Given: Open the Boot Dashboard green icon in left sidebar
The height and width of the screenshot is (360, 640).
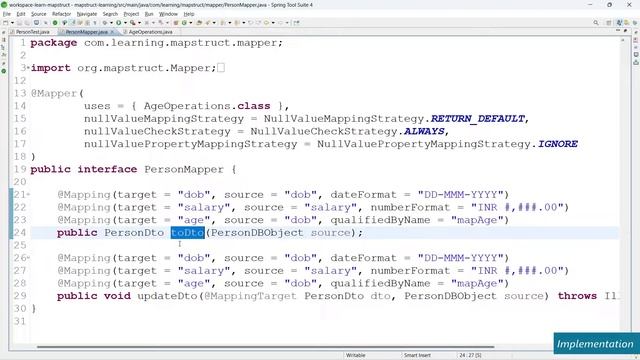Looking at the screenshot, I should pos(4,71).
